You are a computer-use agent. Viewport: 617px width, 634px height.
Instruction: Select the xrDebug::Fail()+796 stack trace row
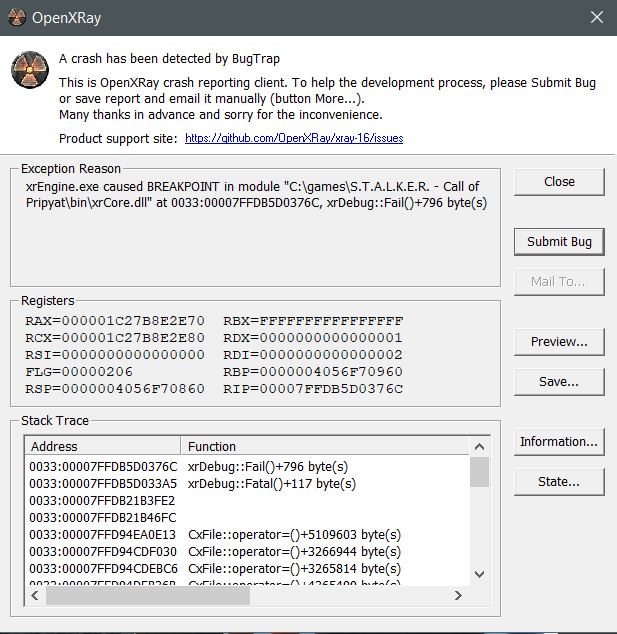(x=247, y=467)
